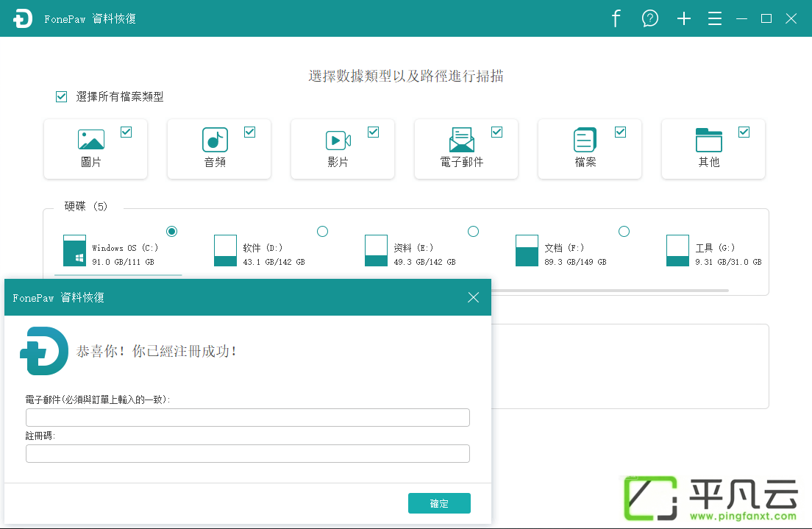The image size is (812, 529).
Task: Click the 確定 button
Action: (x=439, y=503)
